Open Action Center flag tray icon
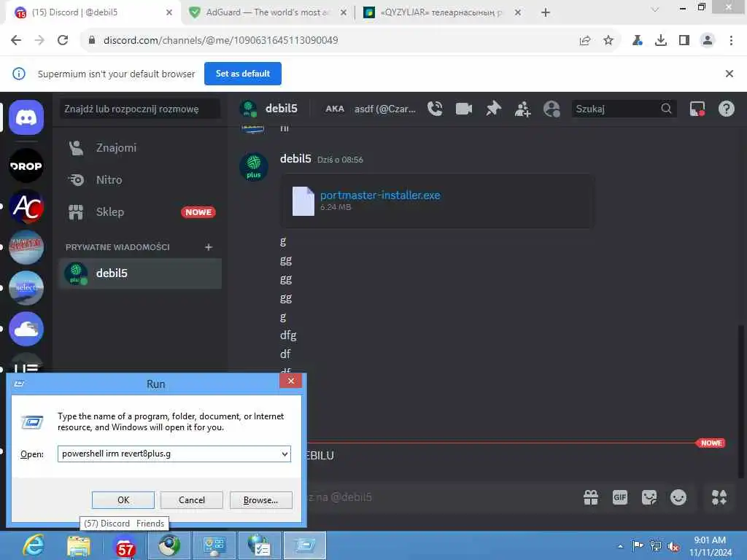The width and height of the screenshot is (747, 560). pyautogui.click(x=638, y=545)
